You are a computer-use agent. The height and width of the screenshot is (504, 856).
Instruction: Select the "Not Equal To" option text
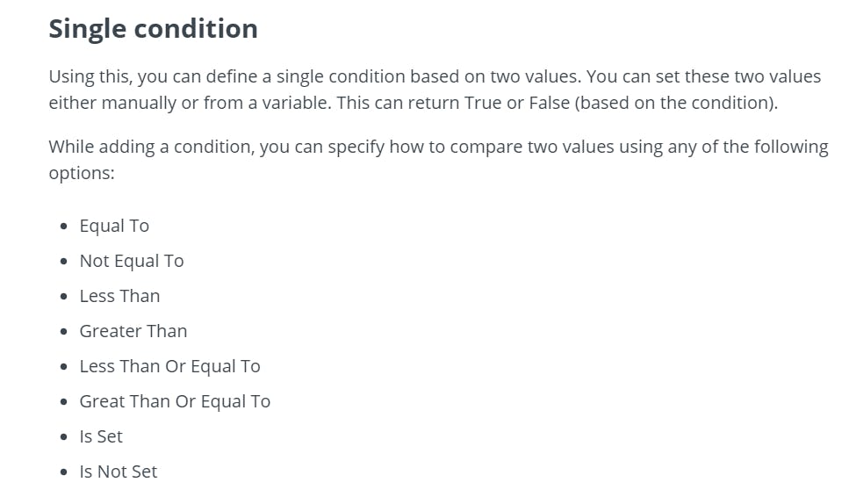click(132, 261)
